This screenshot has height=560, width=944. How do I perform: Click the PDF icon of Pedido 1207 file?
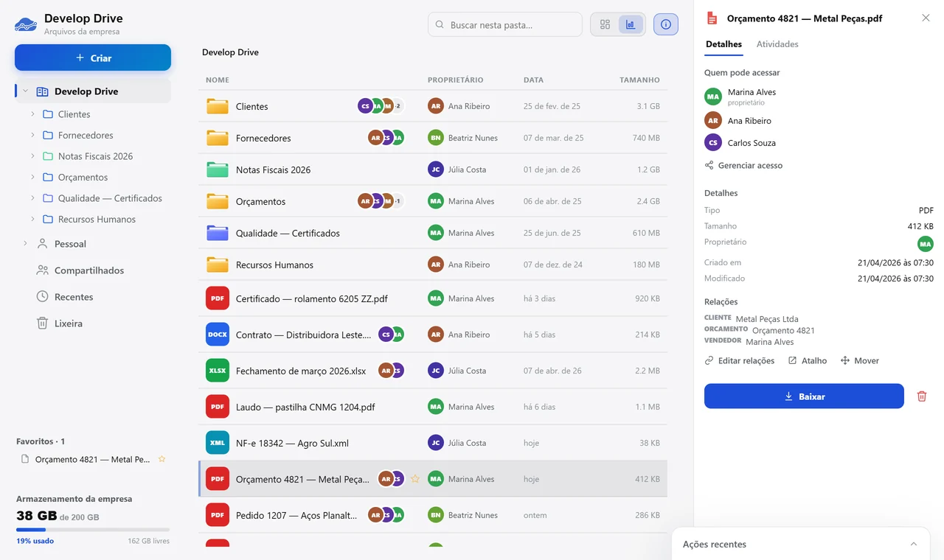[x=218, y=515]
